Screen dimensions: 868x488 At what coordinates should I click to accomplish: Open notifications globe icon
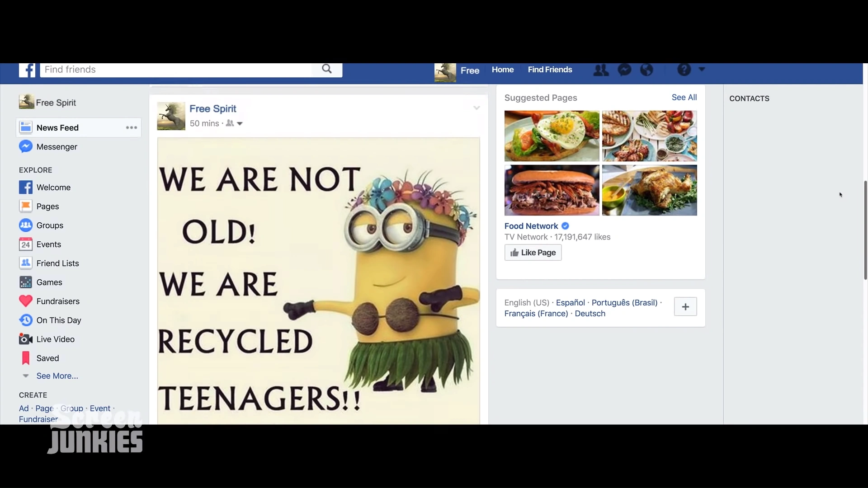(x=647, y=70)
